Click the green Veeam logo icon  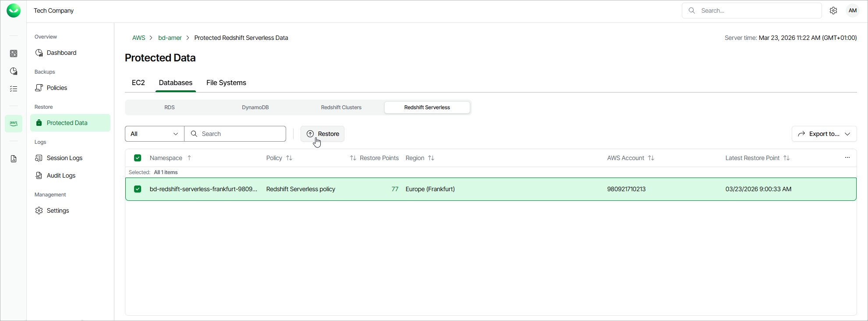click(x=14, y=11)
